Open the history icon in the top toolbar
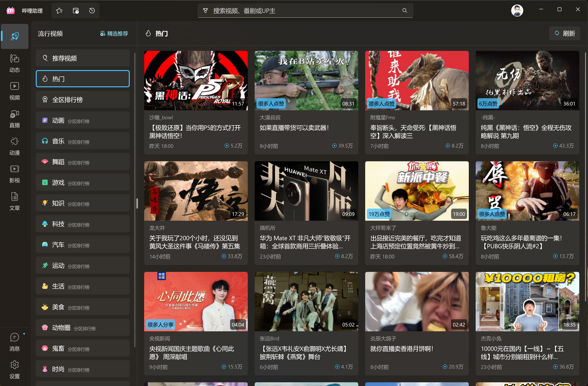This screenshot has height=386, width=588. [x=92, y=10]
